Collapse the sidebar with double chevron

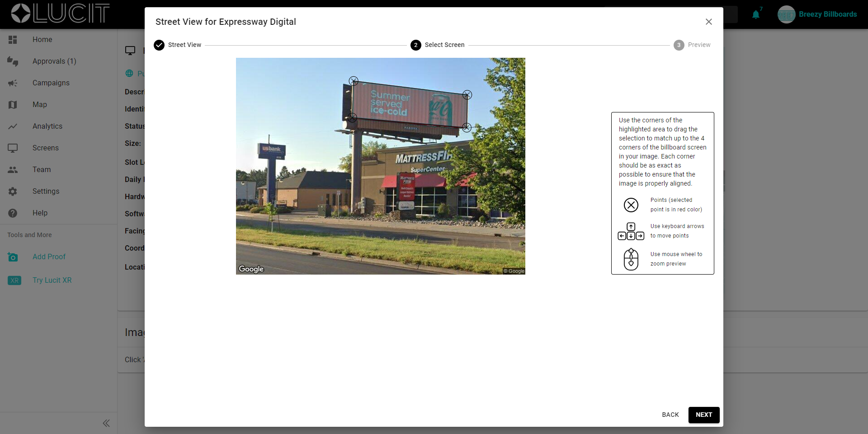106,423
